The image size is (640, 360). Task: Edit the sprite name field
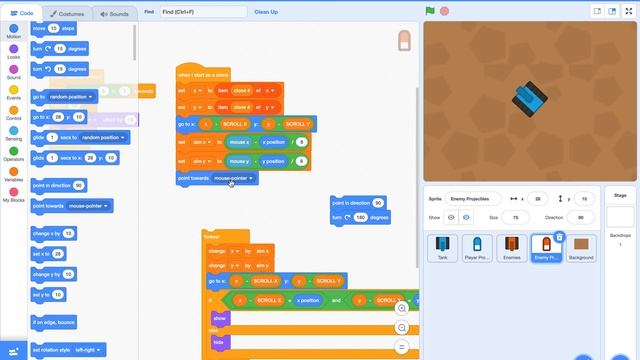(473, 199)
